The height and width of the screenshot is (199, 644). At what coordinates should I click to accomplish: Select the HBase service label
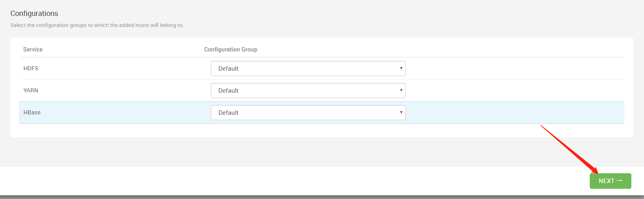tap(32, 113)
